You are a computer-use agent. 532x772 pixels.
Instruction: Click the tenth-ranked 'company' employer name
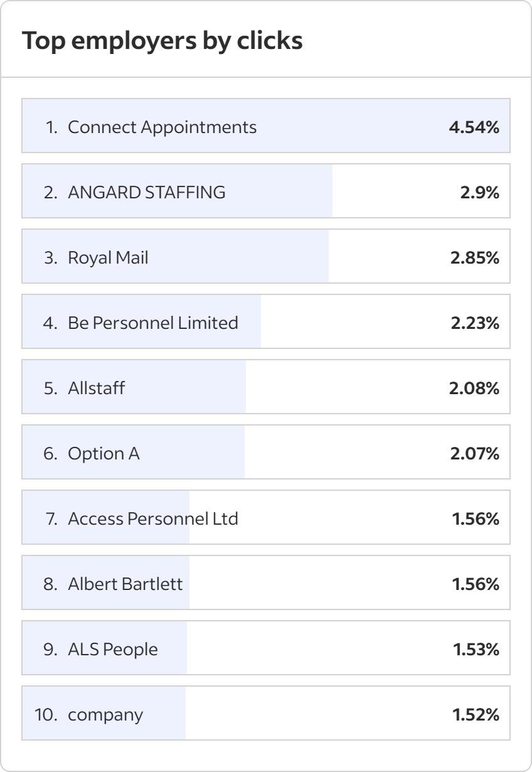[x=105, y=714]
